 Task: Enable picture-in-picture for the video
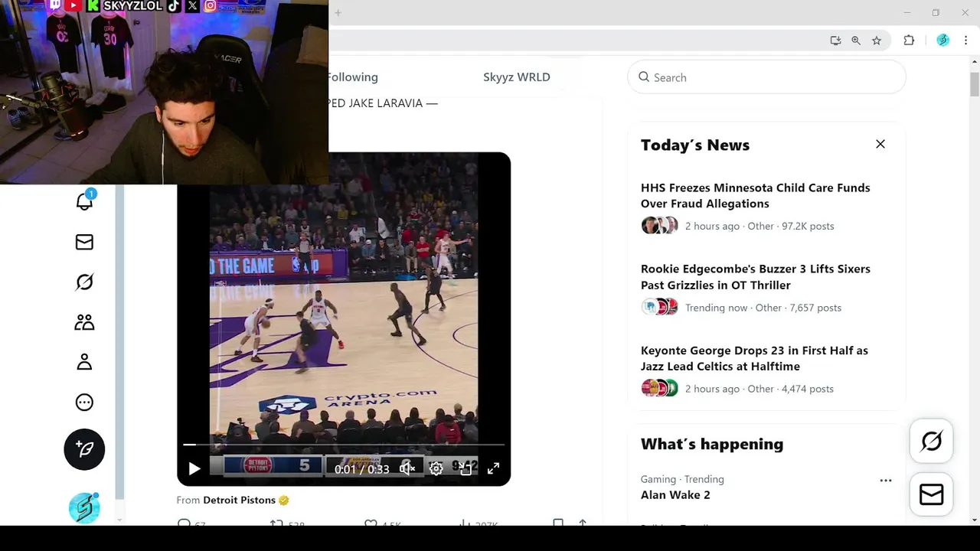pyautogui.click(x=465, y=468)
